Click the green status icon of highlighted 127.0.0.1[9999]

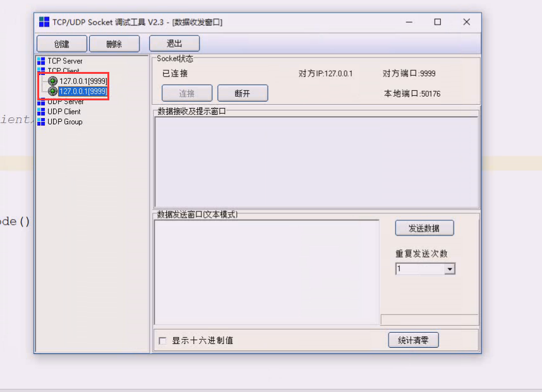coord(53,91)
